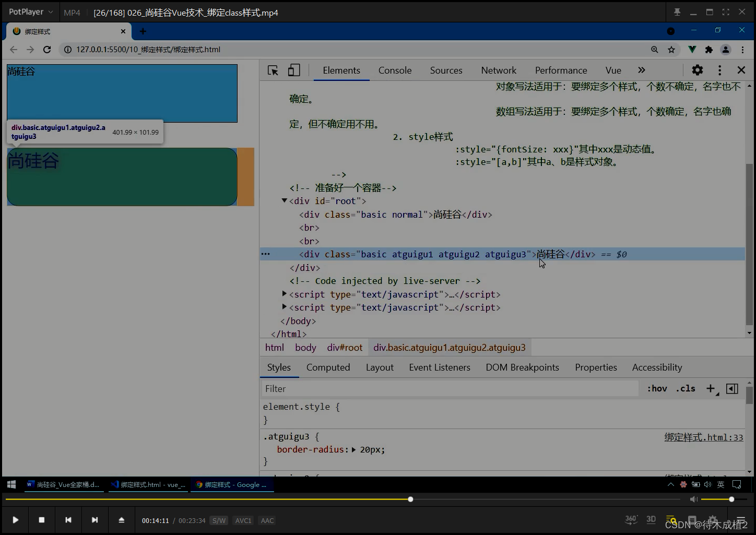Image resolution: width=756 pixels, height=535 pixels.
Task: Select body in the breadcrumb
Action: pos(305,348)
